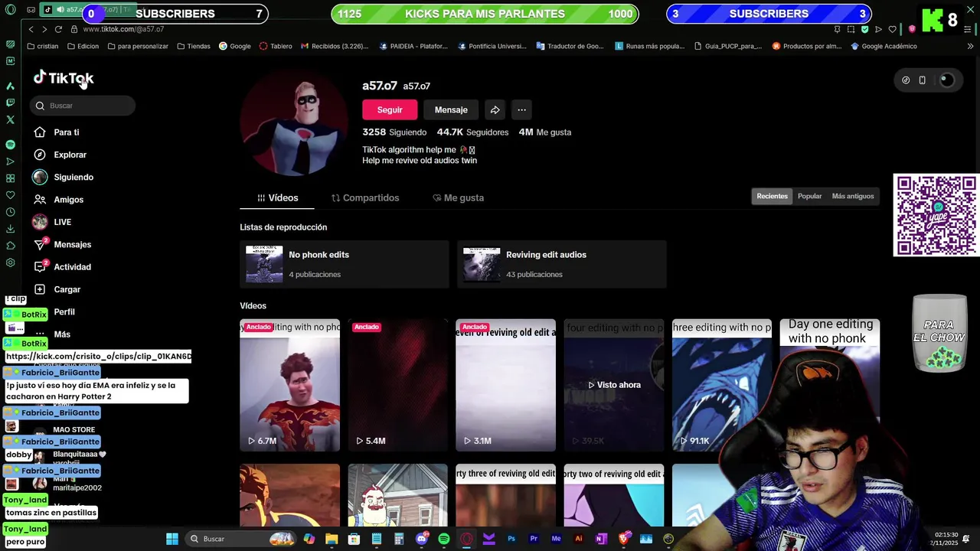
Task: Open the No phonk edits playlist
Action: (345, 264)
